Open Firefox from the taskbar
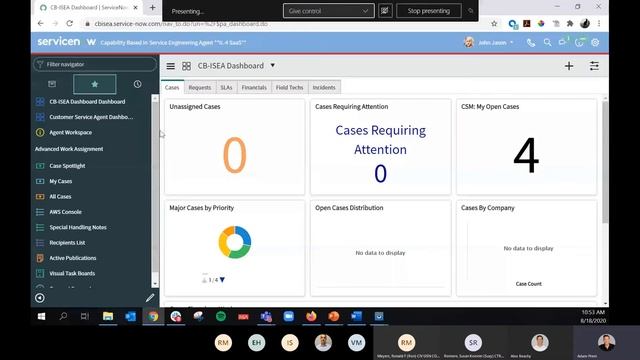 click(x=311, y=316)
